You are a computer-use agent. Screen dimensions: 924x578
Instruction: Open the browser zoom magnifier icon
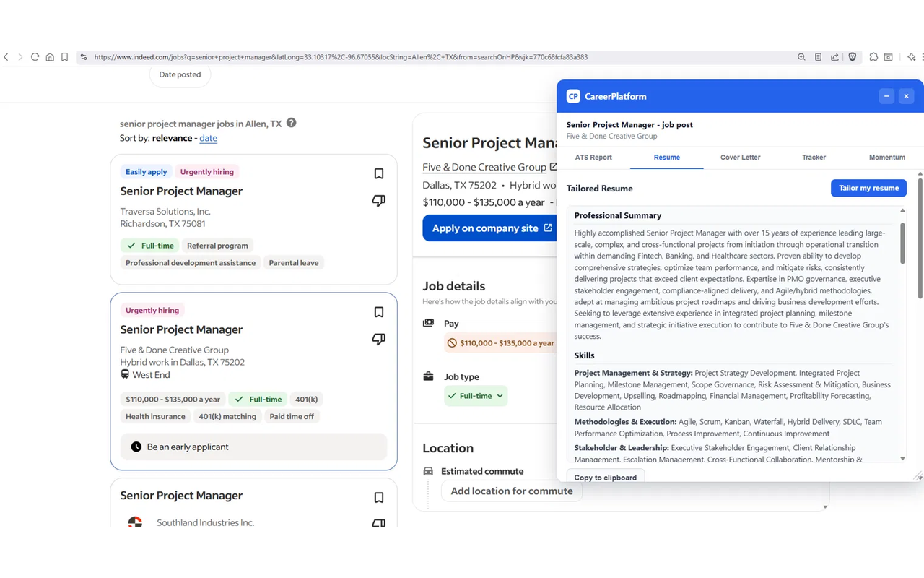coord(801,57)
